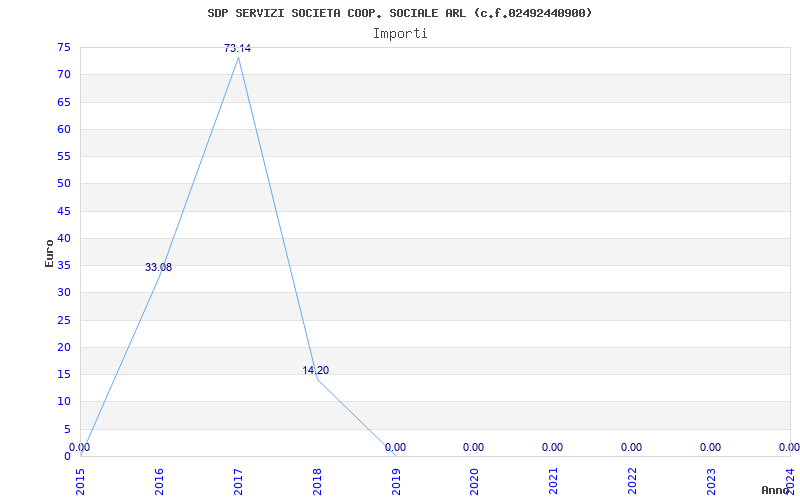This screenshot has width=800, height=500.
Task: Click y-axis tick value 60
Action: click(x=64, y=129)
